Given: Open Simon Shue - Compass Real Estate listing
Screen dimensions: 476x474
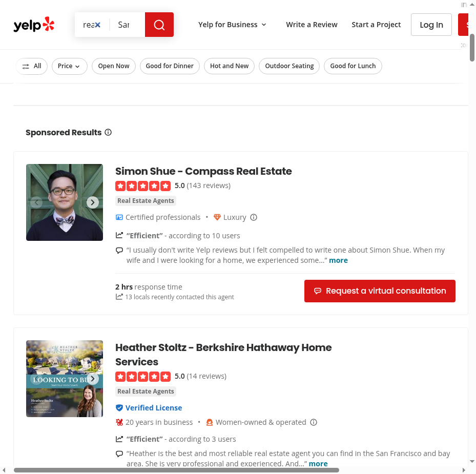Looking at the screenshot, I should coord(203,171).
